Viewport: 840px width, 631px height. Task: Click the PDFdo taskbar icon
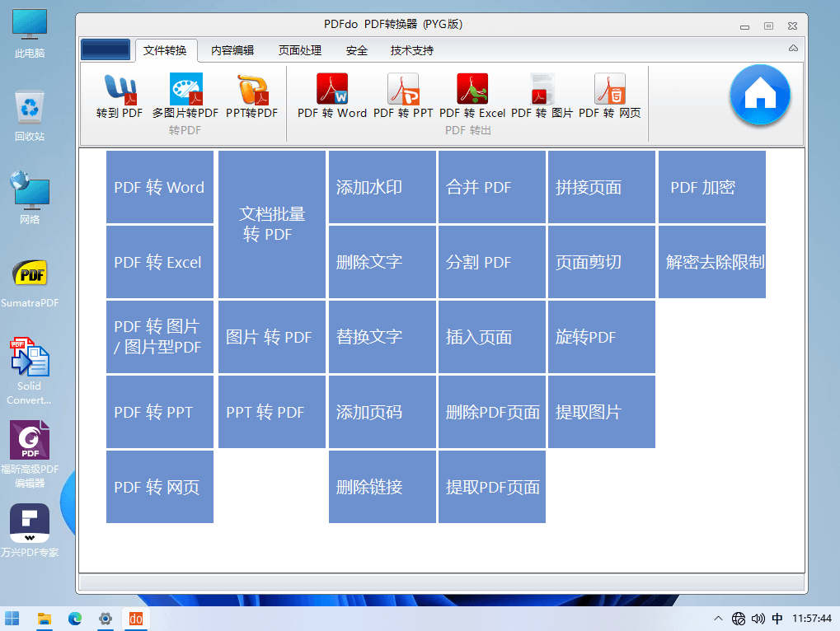pos(135,619)
